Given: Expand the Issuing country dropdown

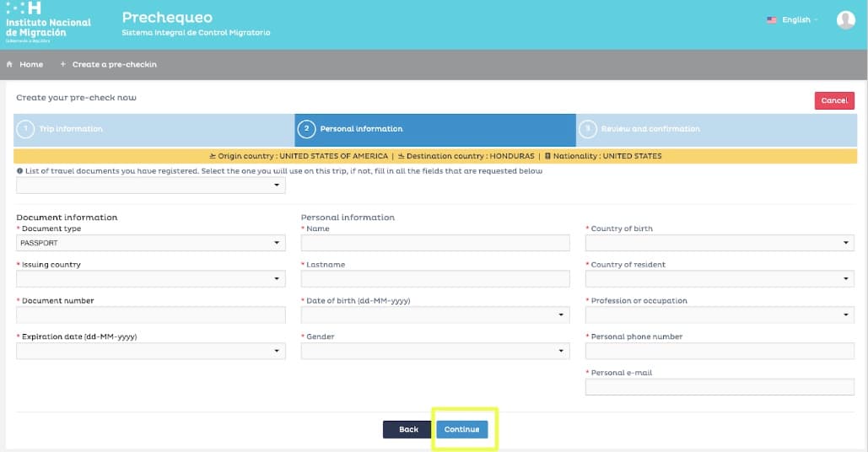Looking at the screenshot, I should 151,279.
